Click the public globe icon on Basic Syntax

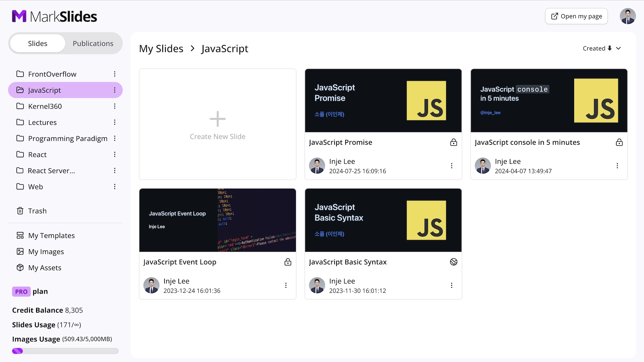(x=454, y=262)
